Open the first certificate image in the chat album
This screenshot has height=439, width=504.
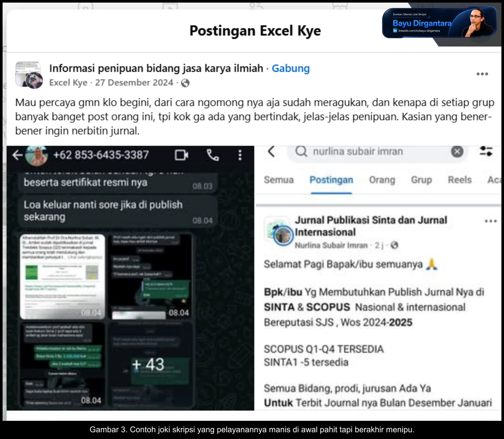63,277
